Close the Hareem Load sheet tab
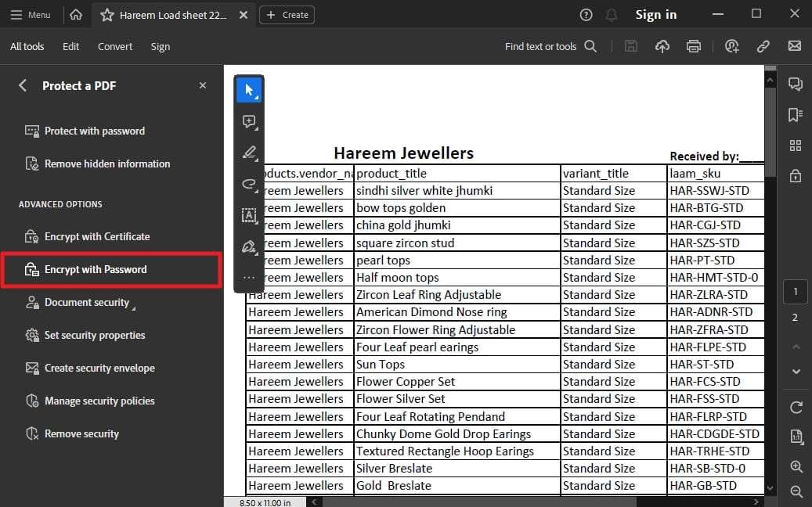Image resolution: width=812 pixels, height=507 pixels. (244, 15)
